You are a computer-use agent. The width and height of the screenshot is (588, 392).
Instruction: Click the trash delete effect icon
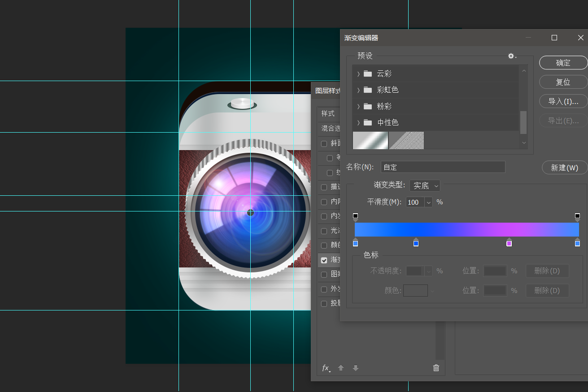click(x=436, y=368)
